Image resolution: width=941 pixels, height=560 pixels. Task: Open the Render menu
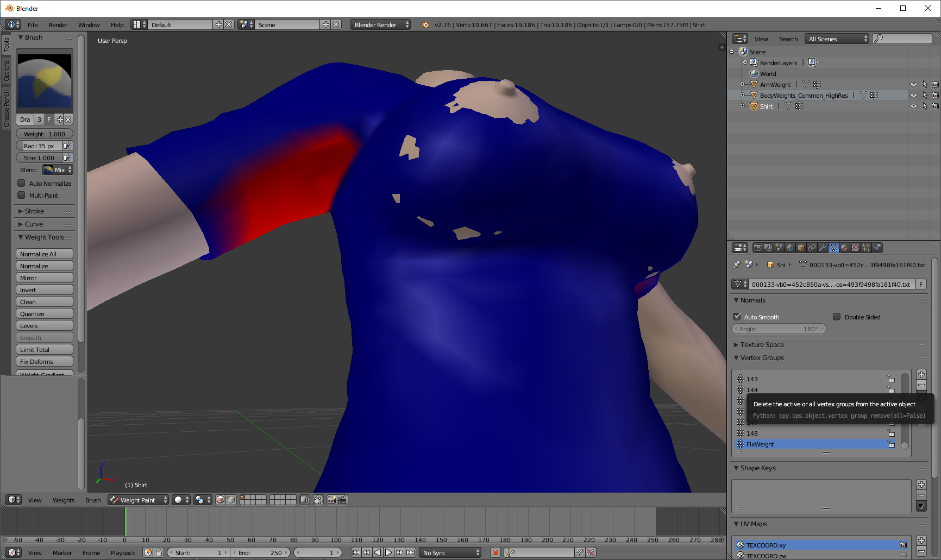58,24
